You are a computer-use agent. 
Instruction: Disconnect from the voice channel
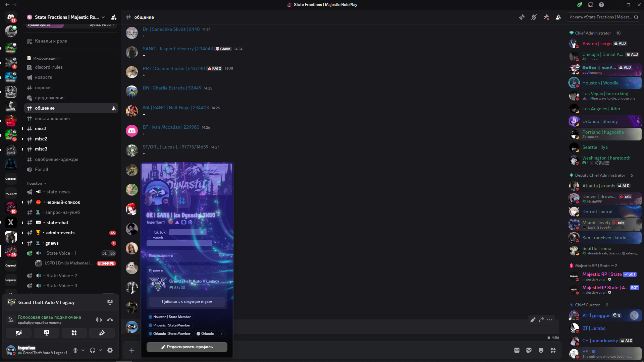coord(110,320)
